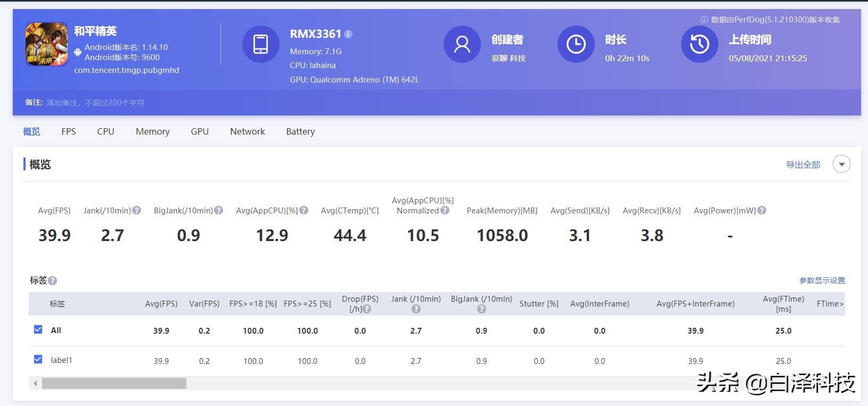Image resolution: width=868 pixels, height=406 pixels.
Task: Click the package name com.tencent.tmgp.pubgmhd
Action: coord(127,70)
